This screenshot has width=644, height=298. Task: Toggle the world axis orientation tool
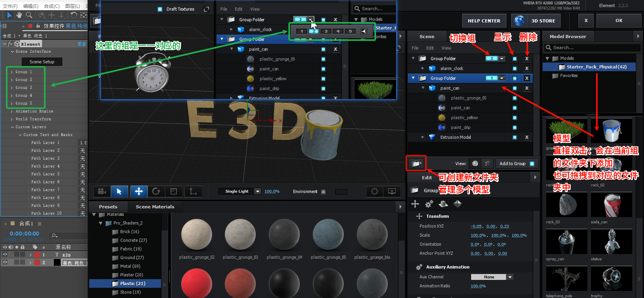click(193, 191)
